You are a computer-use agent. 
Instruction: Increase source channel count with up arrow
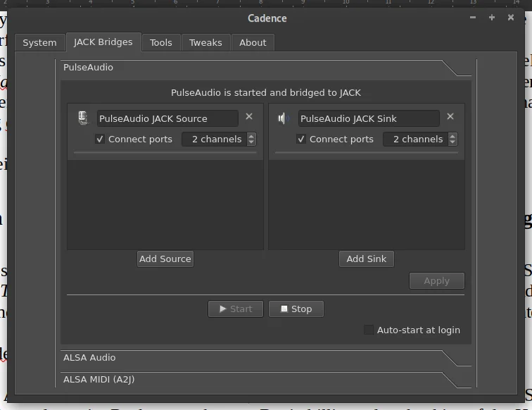coord(251,136)
